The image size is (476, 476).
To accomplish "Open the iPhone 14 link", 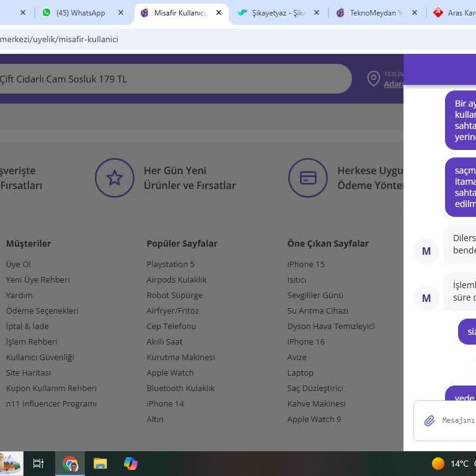I will pos(165,403).
